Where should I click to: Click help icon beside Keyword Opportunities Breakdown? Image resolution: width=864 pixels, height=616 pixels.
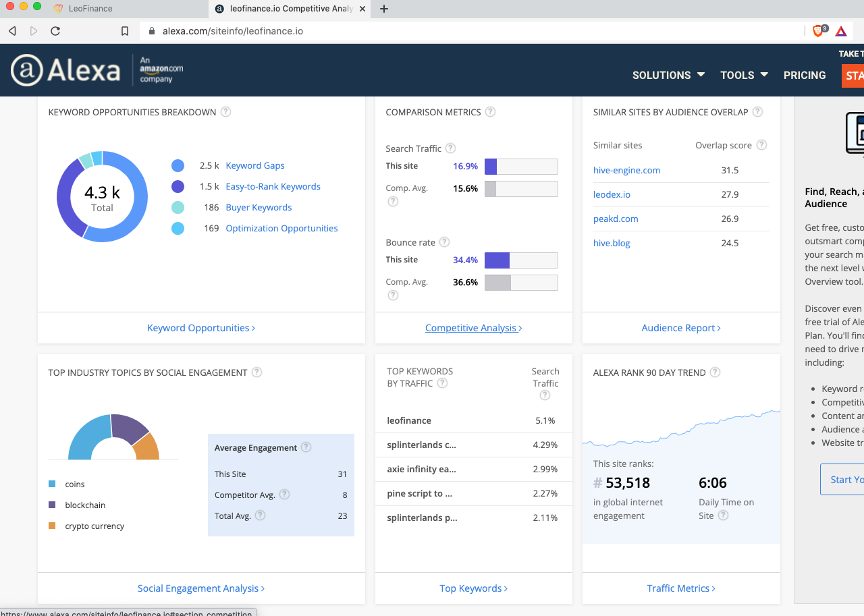click(226, 112)
